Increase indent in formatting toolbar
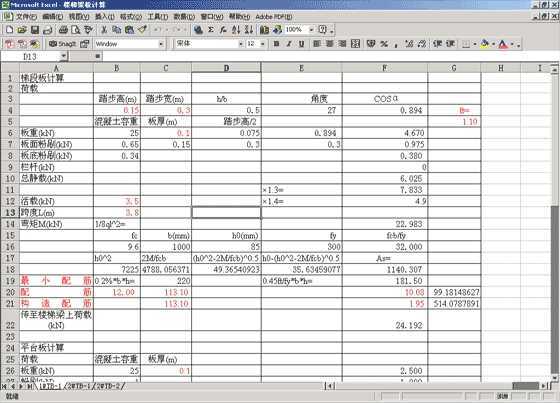560x403 pixels. pos(450,44)
